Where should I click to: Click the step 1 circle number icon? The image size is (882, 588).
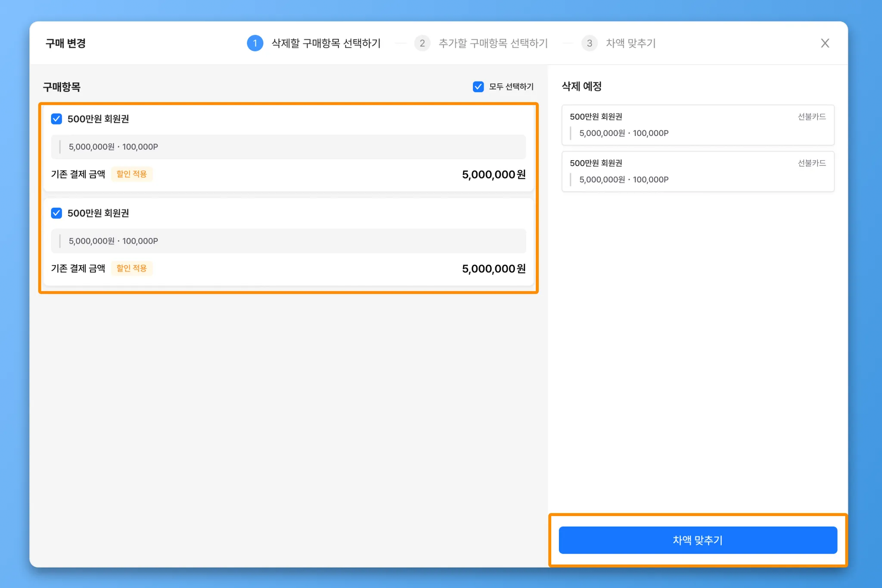pos(255,43)
